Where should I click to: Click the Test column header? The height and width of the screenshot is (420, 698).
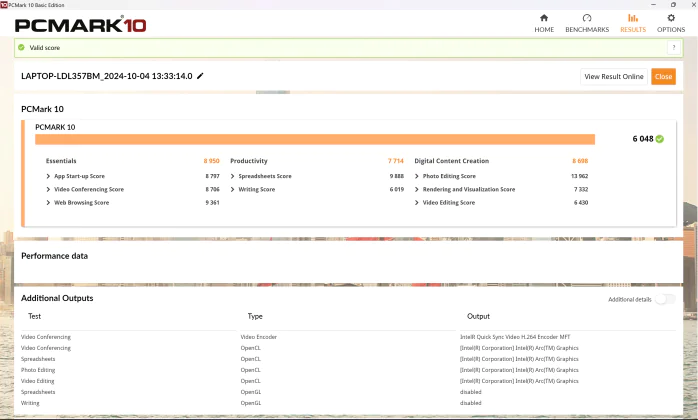34,316
